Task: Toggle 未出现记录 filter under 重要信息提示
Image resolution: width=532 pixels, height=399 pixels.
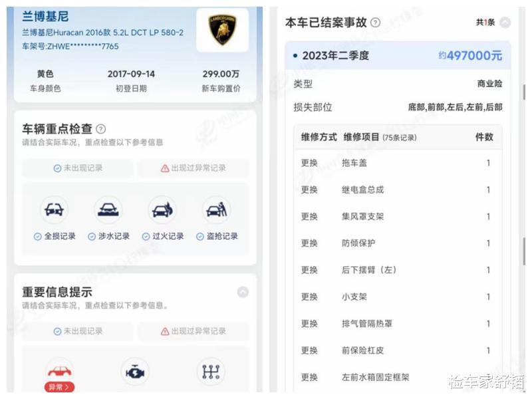Action: point(78,331)
